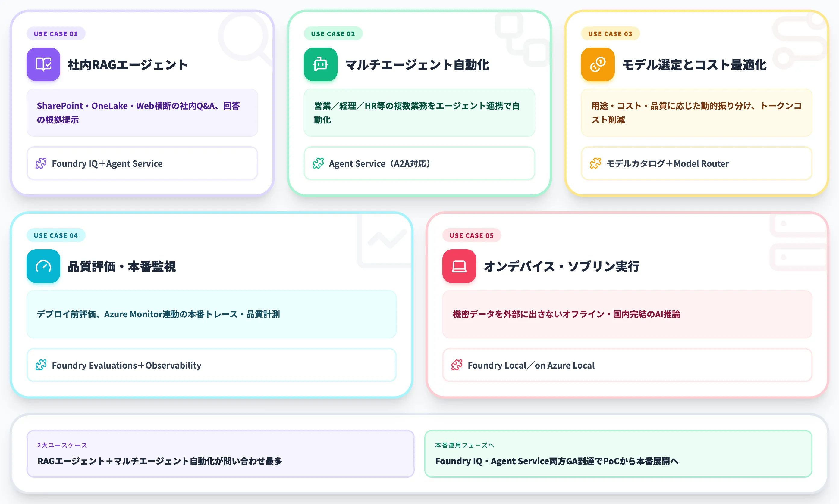Click the puzzle icon beside Agent Service（A2A対応）
839x504 pixels.
pos(318,163)
